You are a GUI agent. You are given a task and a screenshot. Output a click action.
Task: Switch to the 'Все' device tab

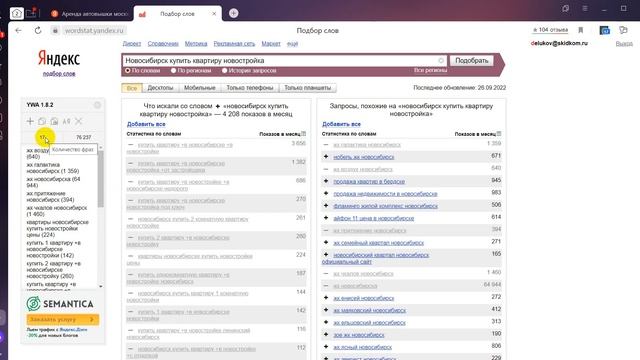click(132, 88)
